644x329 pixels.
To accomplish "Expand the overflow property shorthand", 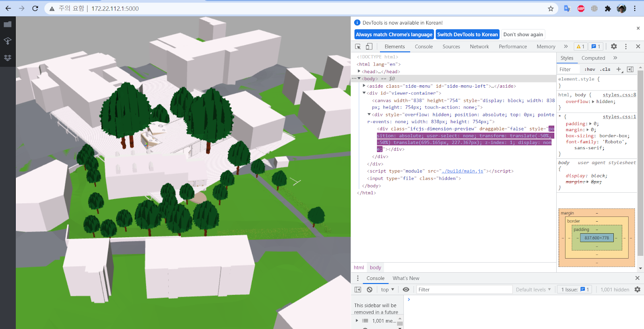I will pyautogui.click(x=593, y=102).
